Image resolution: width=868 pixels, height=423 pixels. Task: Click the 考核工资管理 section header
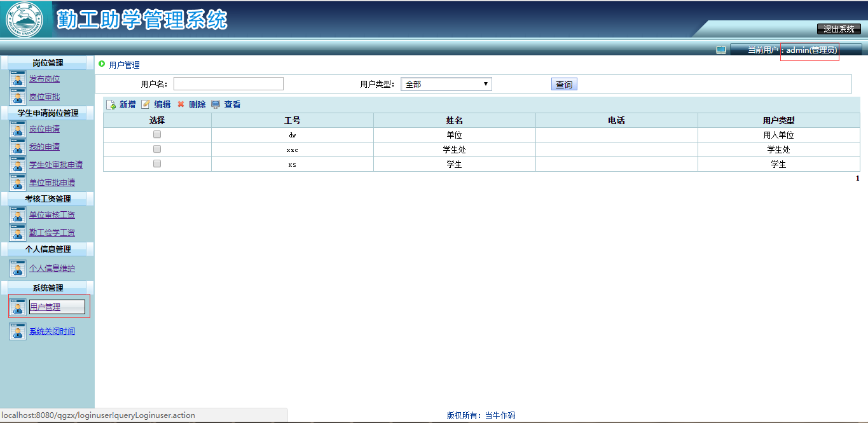pyautogui.click(x=48, y=198)
